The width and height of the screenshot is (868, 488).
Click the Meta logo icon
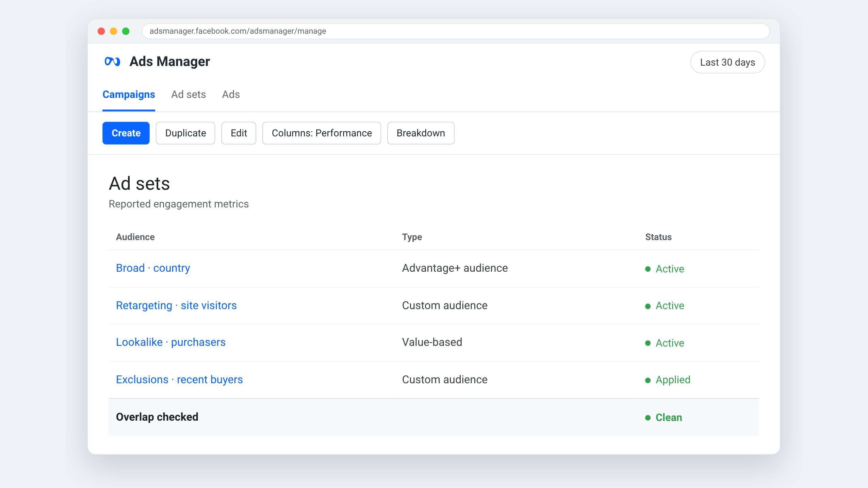click(112, 62)
